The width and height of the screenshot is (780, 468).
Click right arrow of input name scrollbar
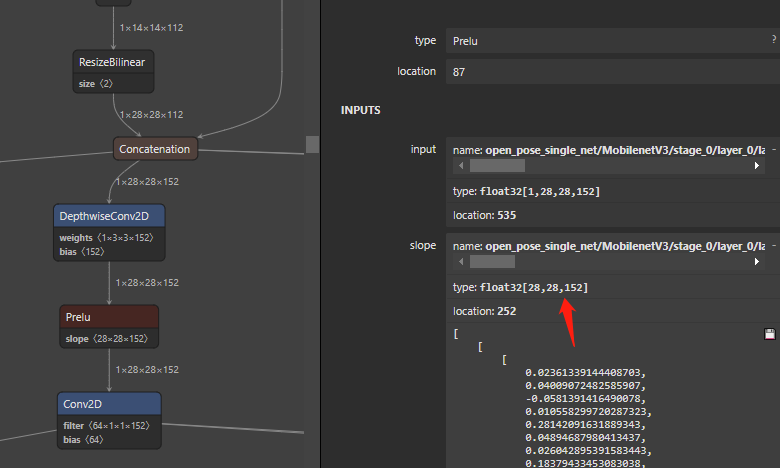pos(757,166)
